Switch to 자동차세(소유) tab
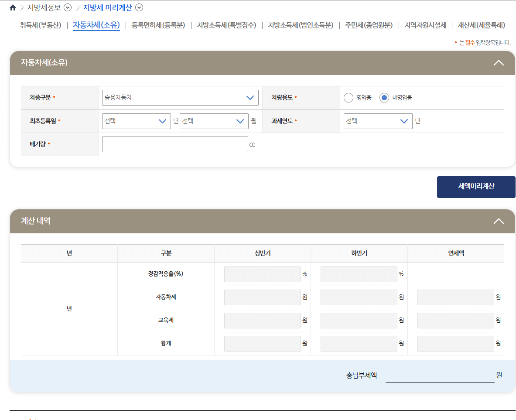This screenshot has width=516, height=420. pos(96,25)
